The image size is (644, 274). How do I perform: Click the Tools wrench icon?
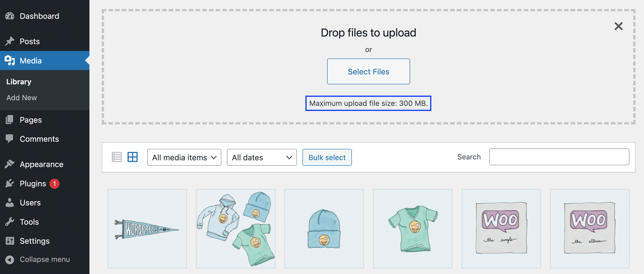coord(9,222)
